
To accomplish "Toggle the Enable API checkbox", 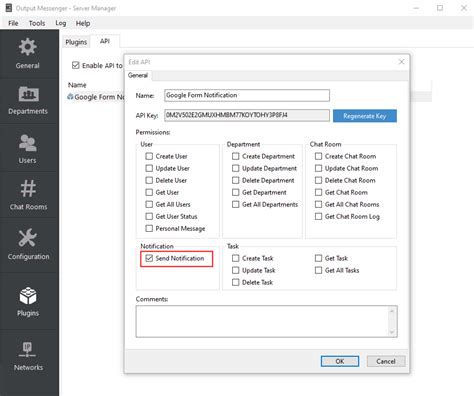I will click(x=76, y=65).
